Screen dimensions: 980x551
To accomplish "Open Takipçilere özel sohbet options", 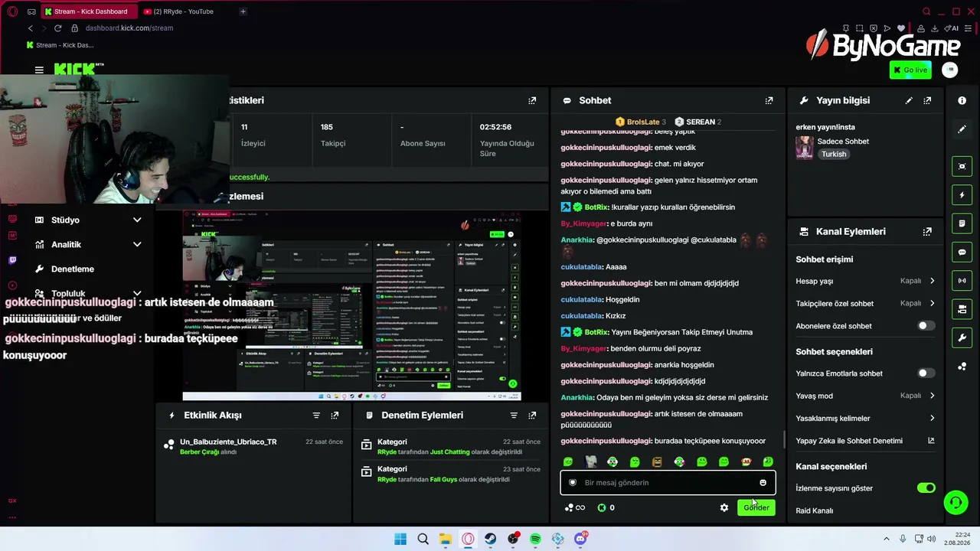I will 865,303.
